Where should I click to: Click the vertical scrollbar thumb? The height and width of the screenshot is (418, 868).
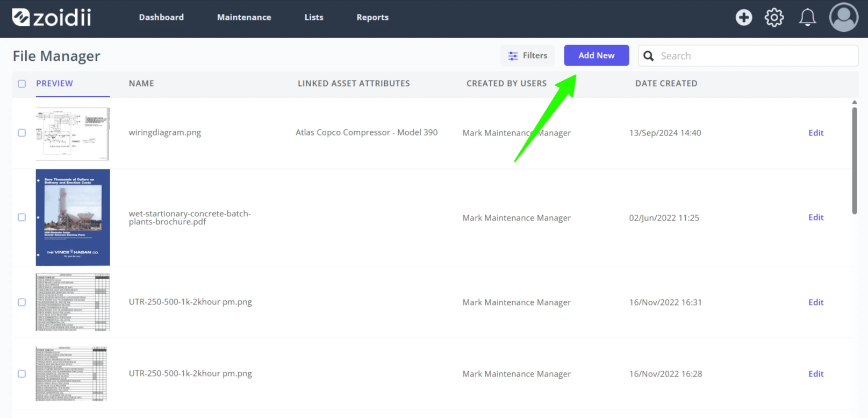coord(855,160)
